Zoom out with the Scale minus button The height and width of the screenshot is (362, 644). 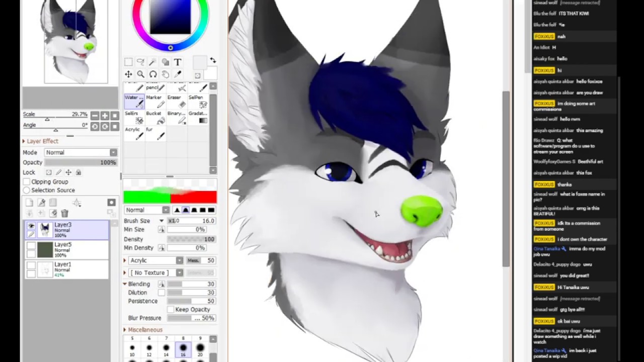[x=95, y=116]
